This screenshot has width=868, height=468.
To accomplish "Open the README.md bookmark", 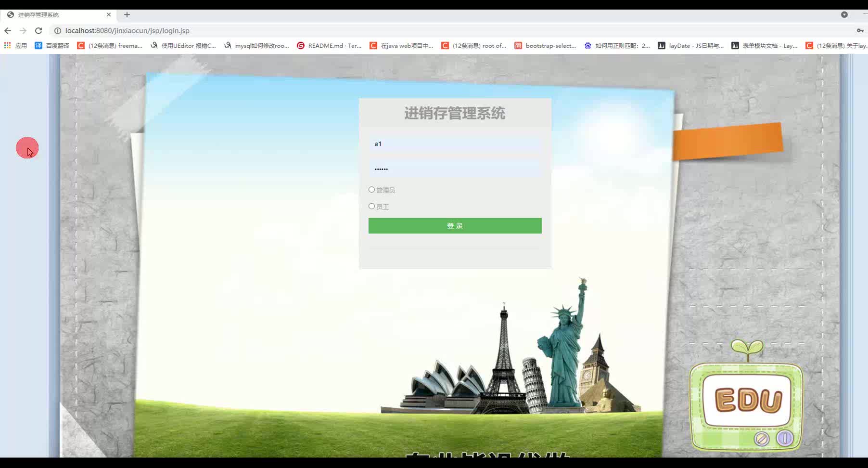I will point(329,46).
